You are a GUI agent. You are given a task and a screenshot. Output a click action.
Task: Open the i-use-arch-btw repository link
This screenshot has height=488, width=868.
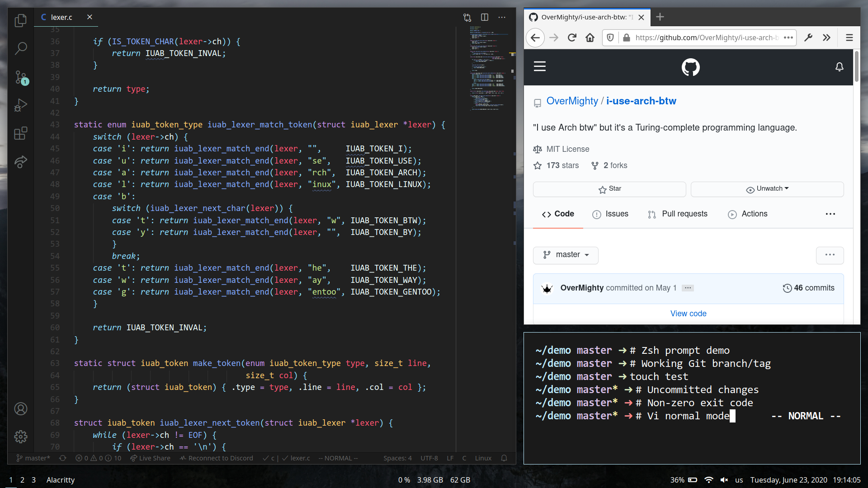click(641, 101)
